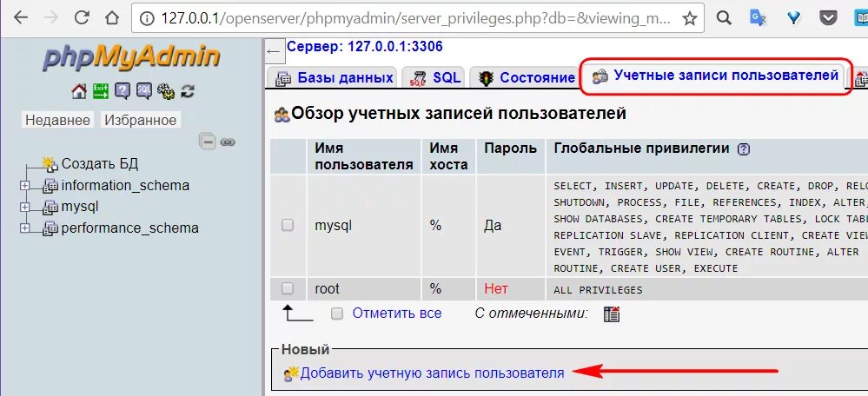Click the information_schema database icon

(x=50, y=185)
